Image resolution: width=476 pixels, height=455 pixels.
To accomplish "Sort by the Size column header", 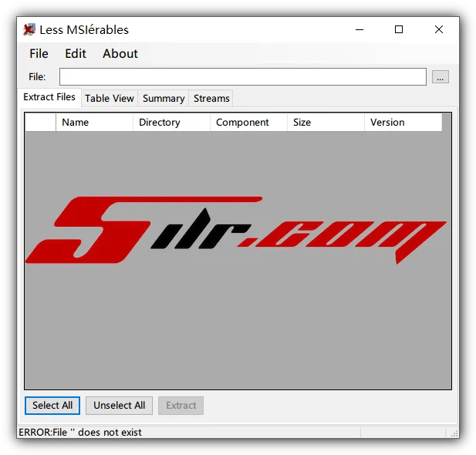I will click(326, 123).
